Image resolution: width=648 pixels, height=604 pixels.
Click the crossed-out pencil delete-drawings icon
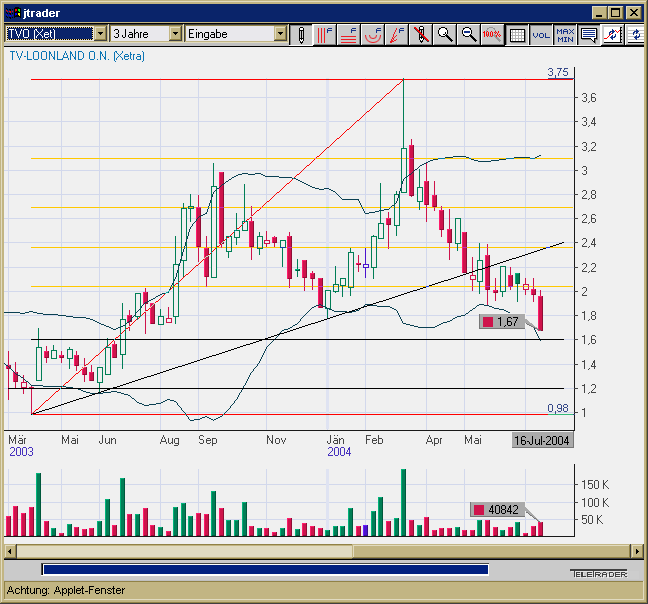(421, 34)
